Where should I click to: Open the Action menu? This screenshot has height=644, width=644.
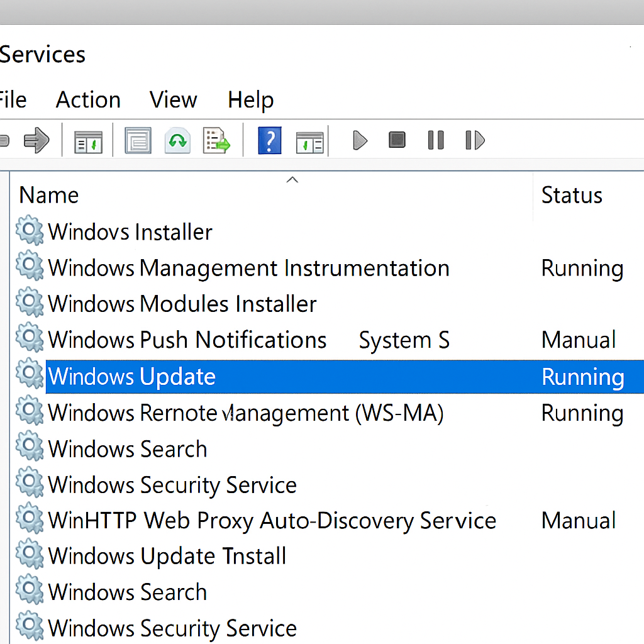click(88, 99)
